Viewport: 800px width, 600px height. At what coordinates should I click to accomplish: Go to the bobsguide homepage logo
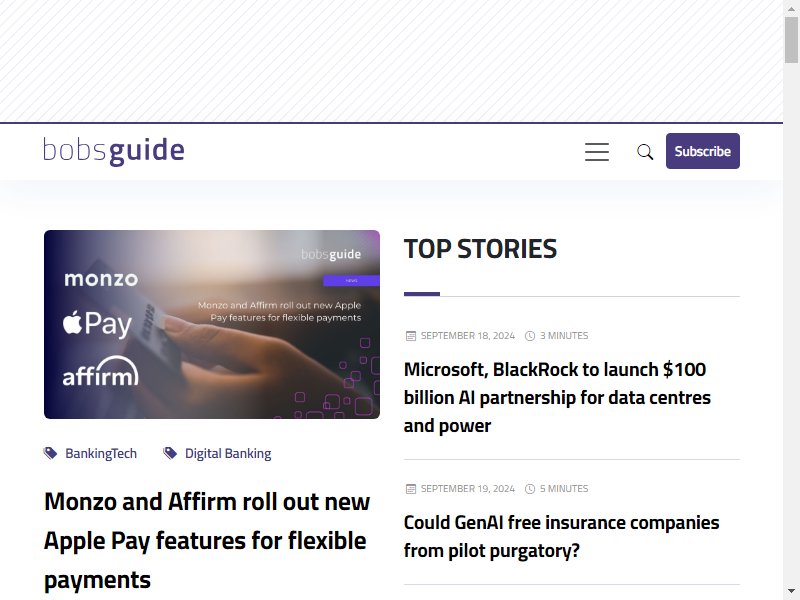tap(114, 151)
